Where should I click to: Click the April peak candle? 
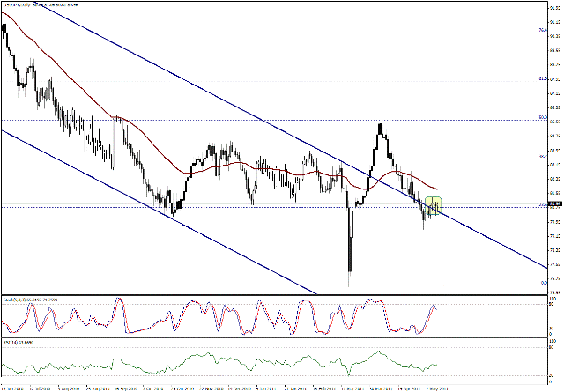[x=380, y=129]
